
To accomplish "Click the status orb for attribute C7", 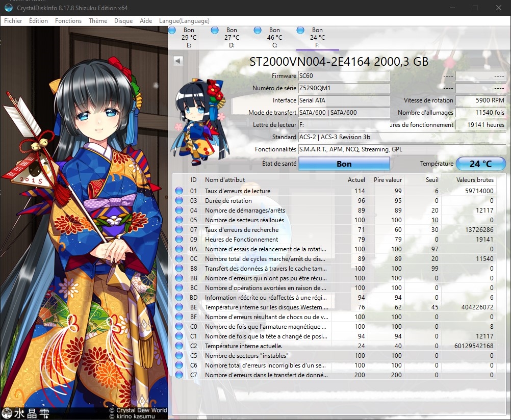I will click(x=179, y=375).
